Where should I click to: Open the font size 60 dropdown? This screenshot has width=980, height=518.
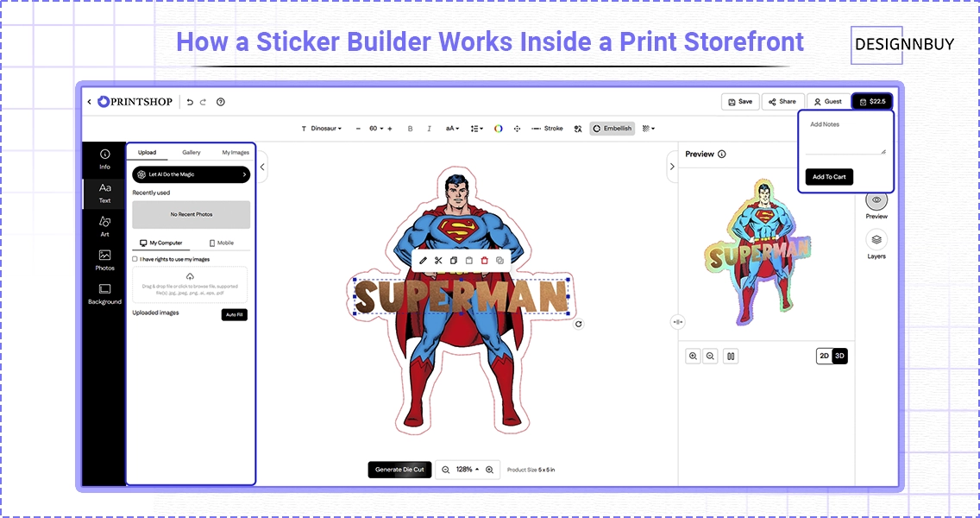(375, 129)
